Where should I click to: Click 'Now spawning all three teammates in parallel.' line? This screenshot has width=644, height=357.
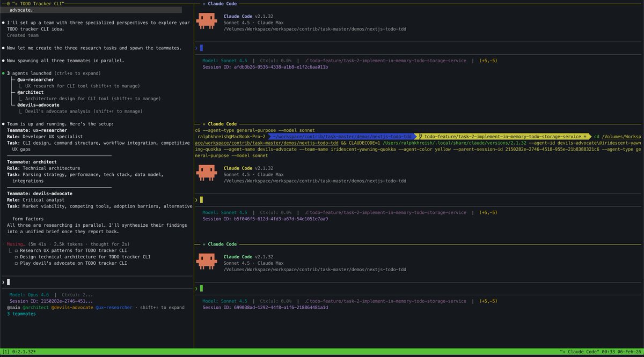[x=65, y=61]
